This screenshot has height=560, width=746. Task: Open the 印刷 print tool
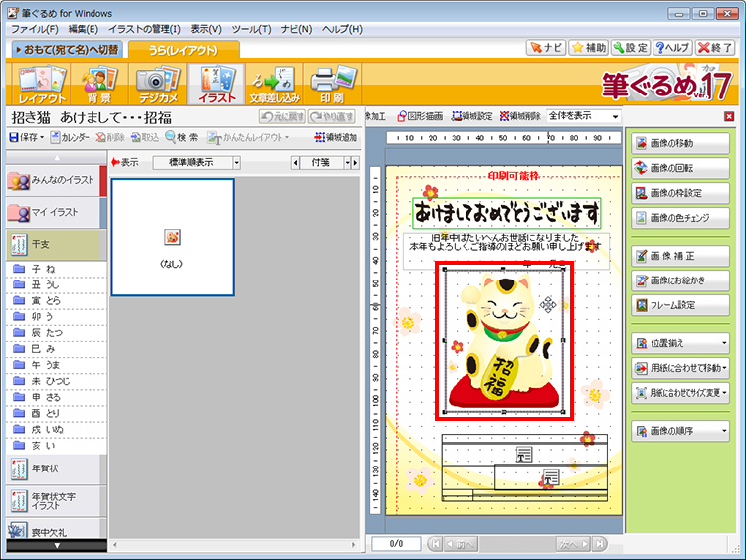coord(332,85)
